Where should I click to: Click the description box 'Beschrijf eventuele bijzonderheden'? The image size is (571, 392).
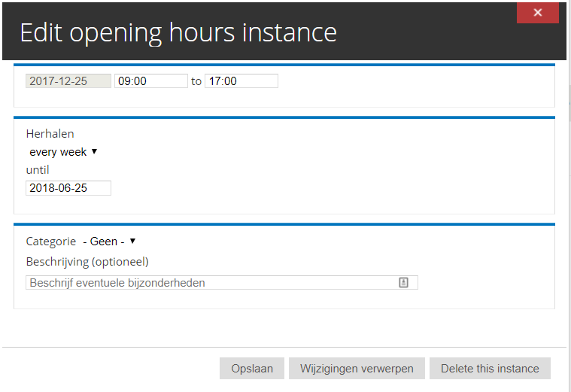211,283
